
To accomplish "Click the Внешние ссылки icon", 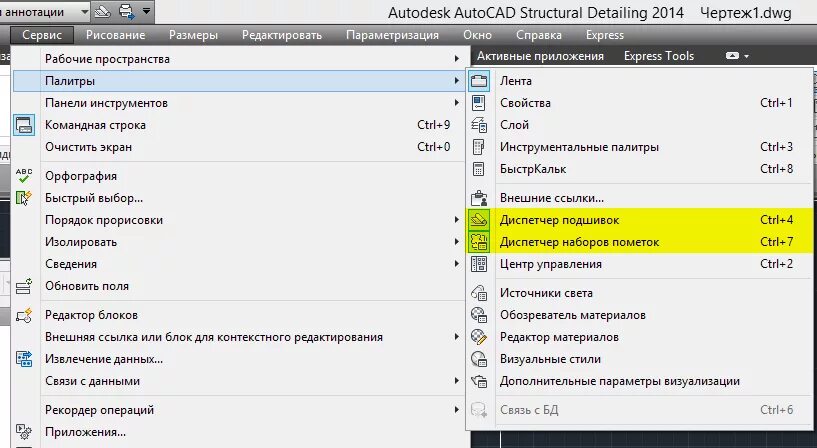I will 479,198.
